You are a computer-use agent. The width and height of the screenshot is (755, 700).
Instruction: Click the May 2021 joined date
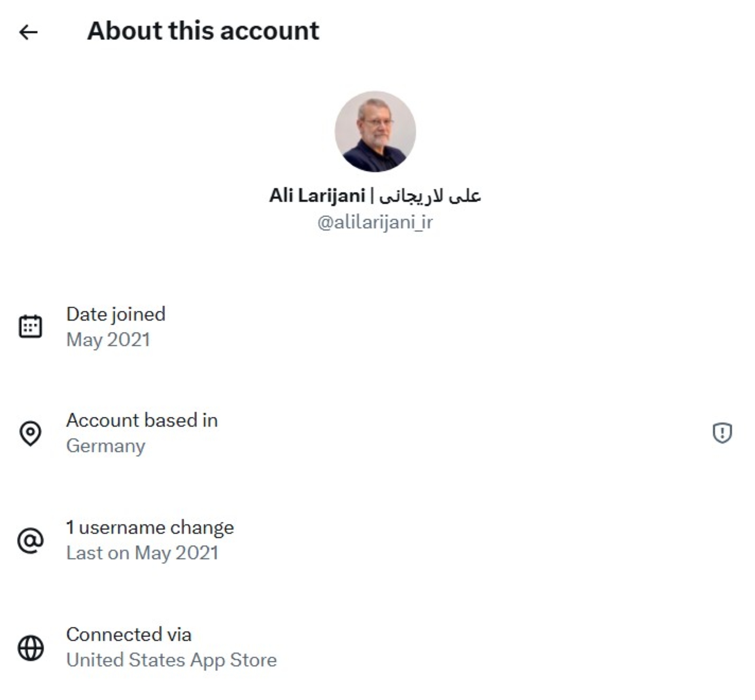click(108, 340)
